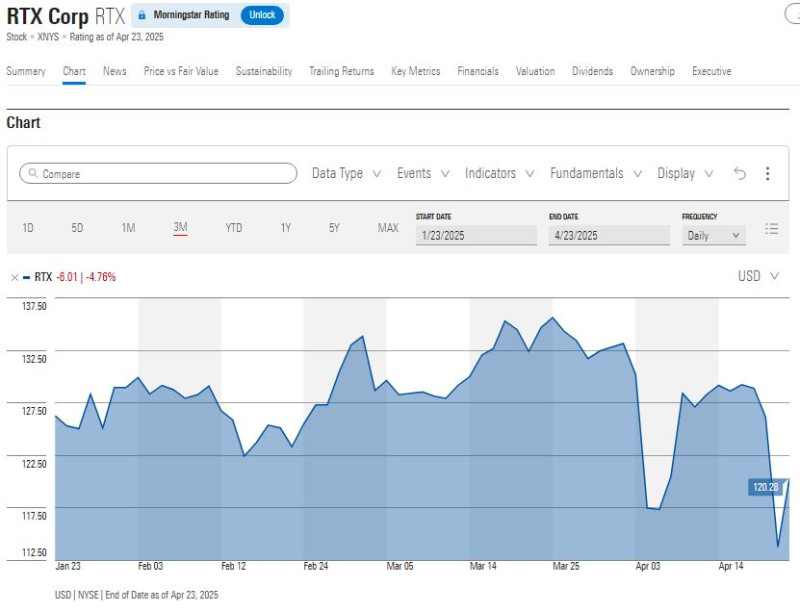Click the Start Date field 1/23/2025
This screenshot has width=800, height=612.
pyautogui.click(x=476, y=236)
